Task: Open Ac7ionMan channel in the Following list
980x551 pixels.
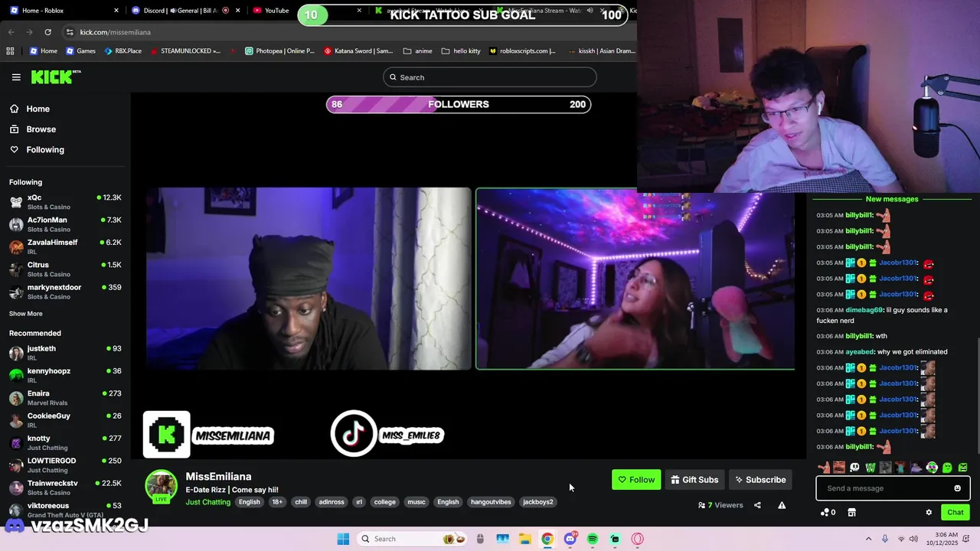Action: pyautogui.click(x=65, y=224)
